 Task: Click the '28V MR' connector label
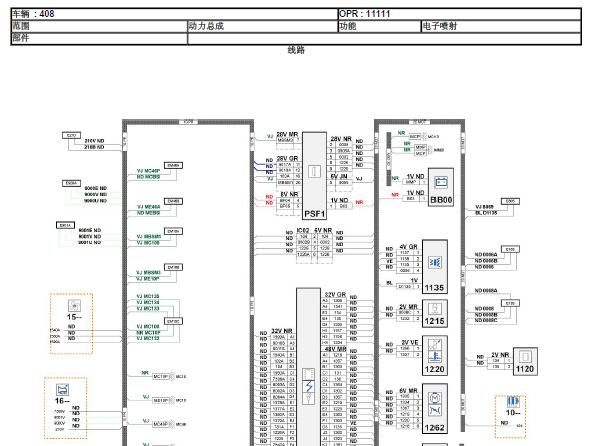(287, 134)
